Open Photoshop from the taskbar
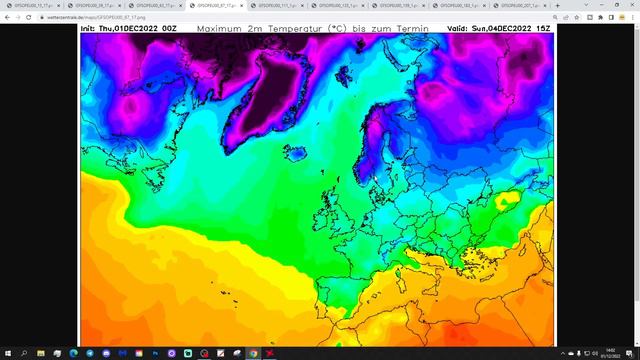The image size is (640, 360). [155, 353]
